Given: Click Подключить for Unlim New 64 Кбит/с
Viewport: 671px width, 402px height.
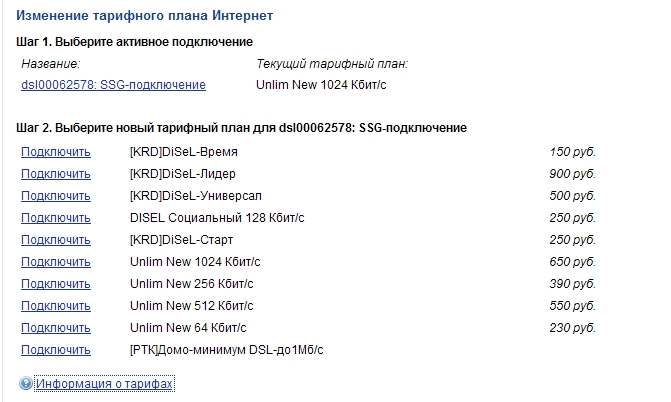Looking at the screenshot, I should [56, 328].
